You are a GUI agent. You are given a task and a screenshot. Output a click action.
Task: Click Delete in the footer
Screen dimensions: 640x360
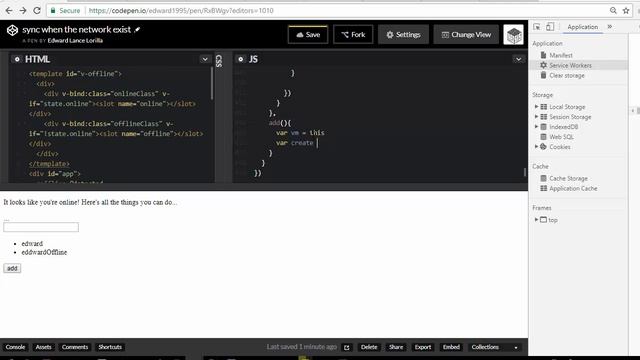(x=369, y=347)
